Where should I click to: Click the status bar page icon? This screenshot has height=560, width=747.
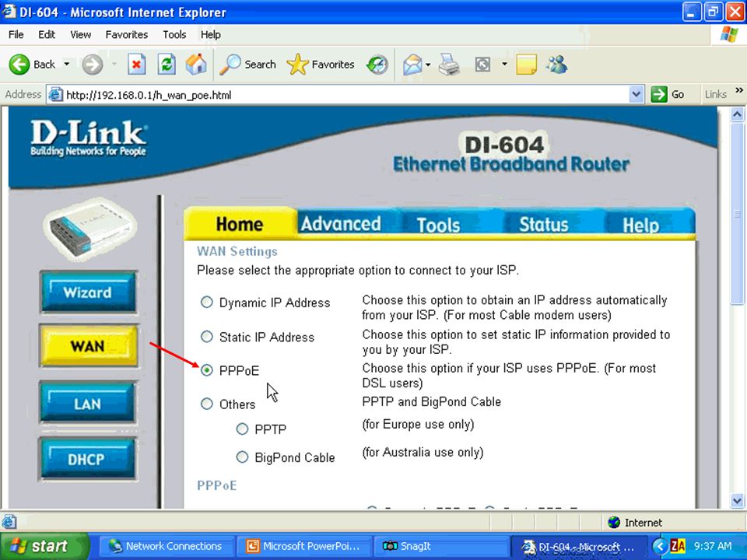click(x=9, y=522)
